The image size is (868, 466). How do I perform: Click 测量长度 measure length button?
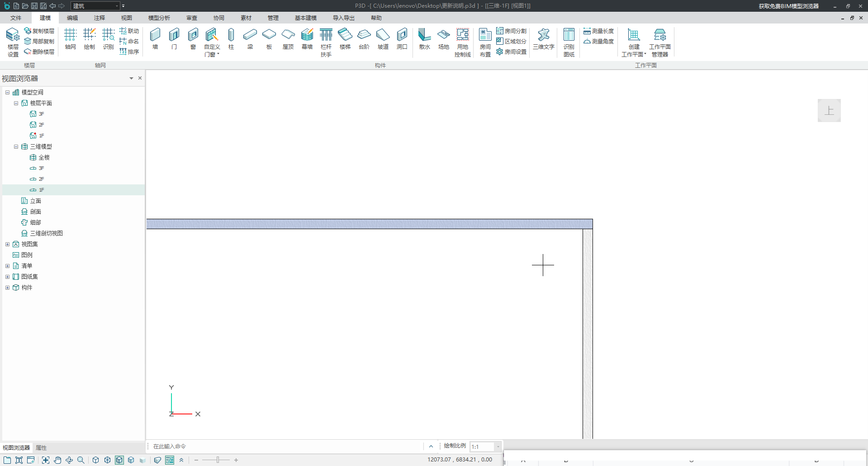(598, 31)
